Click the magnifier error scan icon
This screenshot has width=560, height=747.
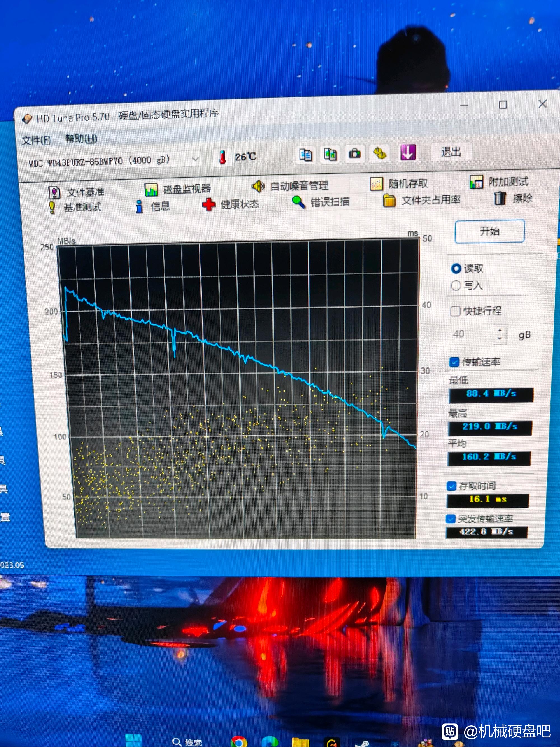point(299,202)
